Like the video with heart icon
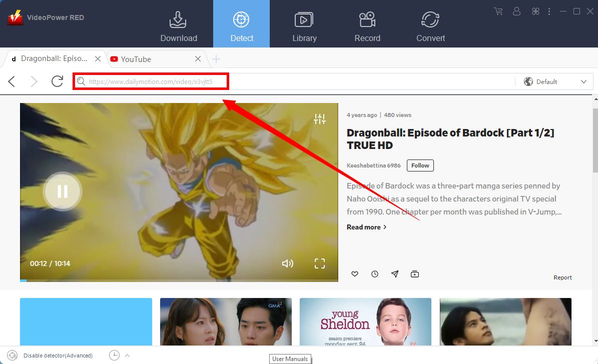The width and height of the screenshot is (598, 364). 355,273
